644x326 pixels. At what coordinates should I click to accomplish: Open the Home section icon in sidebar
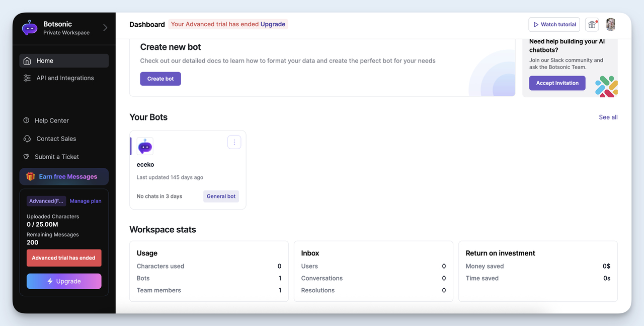pyautogui.click(x=27, y=60)
